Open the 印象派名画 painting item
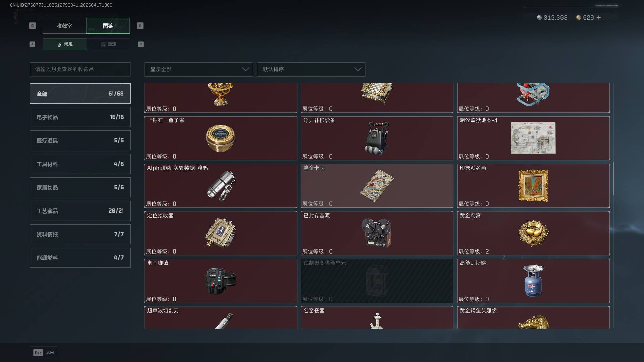 click(x=533, y=186)
